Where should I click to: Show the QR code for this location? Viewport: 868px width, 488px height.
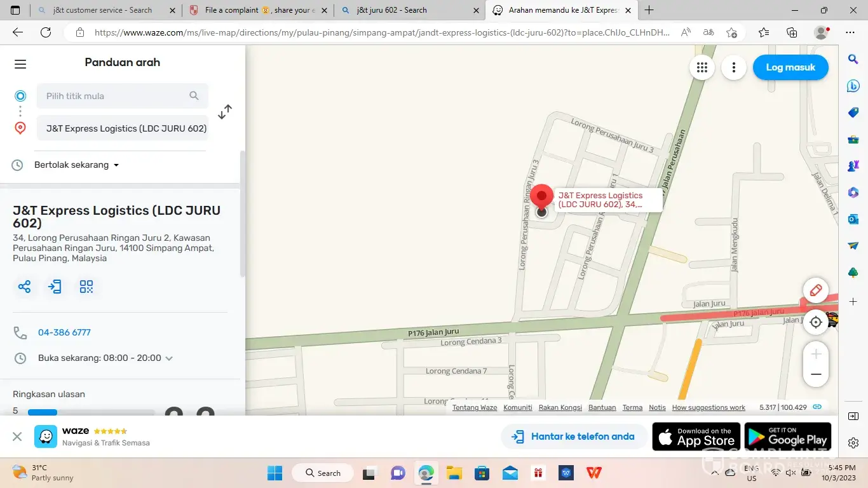[x=86, y=287]
